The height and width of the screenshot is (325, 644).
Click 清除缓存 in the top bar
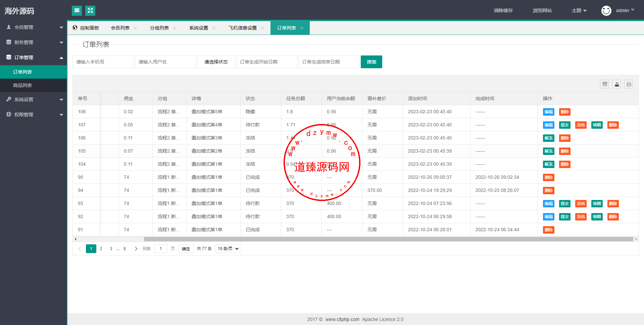click(503, 11)
